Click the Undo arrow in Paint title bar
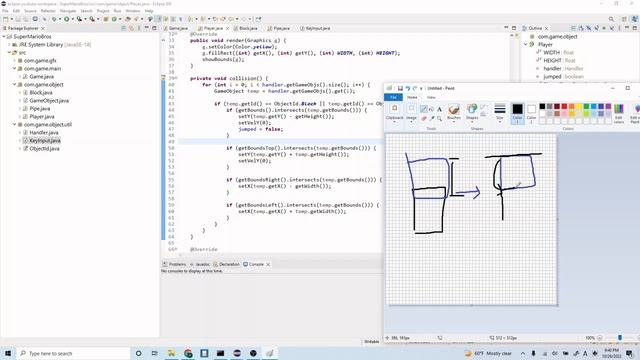This screenshot has height=360, width=640. pos(407,88)
